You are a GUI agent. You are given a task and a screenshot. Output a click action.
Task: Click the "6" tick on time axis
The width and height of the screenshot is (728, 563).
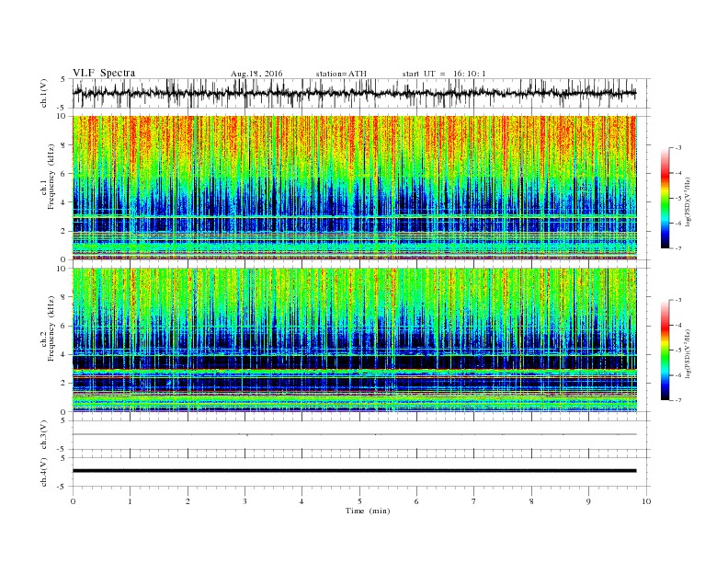(416, 501)
